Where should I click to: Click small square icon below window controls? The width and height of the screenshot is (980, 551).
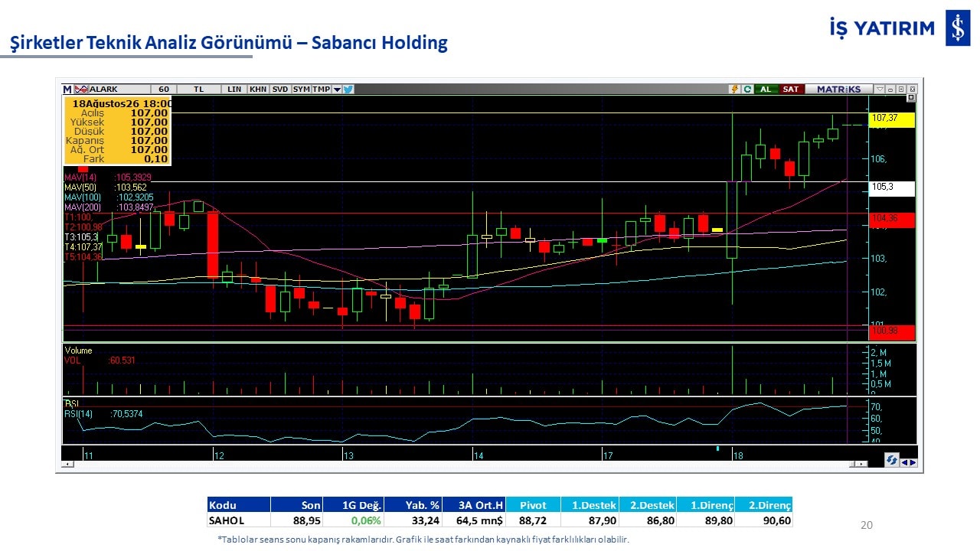coord(911,98)
